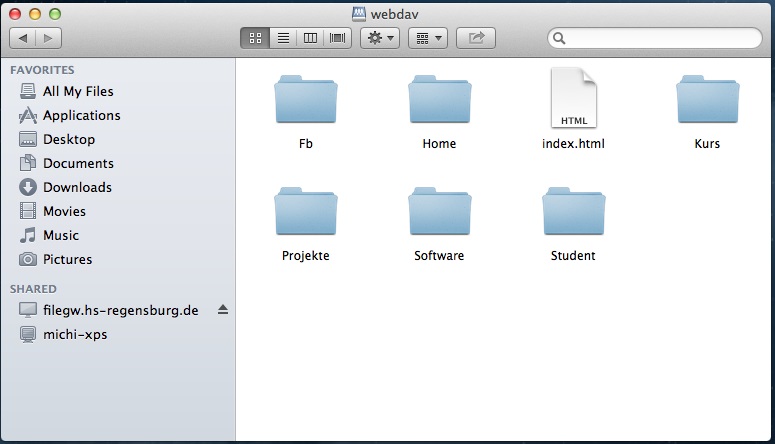Select the Home folder icon
The height and width of the screenshot is (444, 775).
[x=439, y=99]
